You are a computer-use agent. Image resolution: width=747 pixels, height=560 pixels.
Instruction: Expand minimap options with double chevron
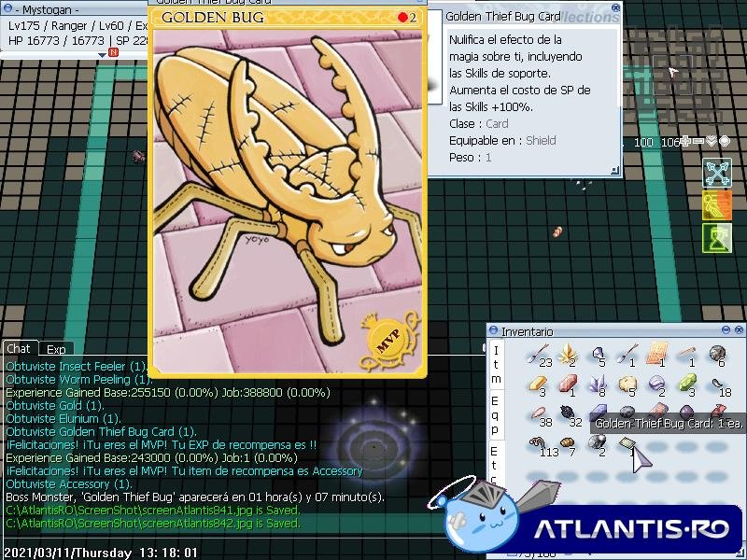pyautogui.click(x=712, y=141)
